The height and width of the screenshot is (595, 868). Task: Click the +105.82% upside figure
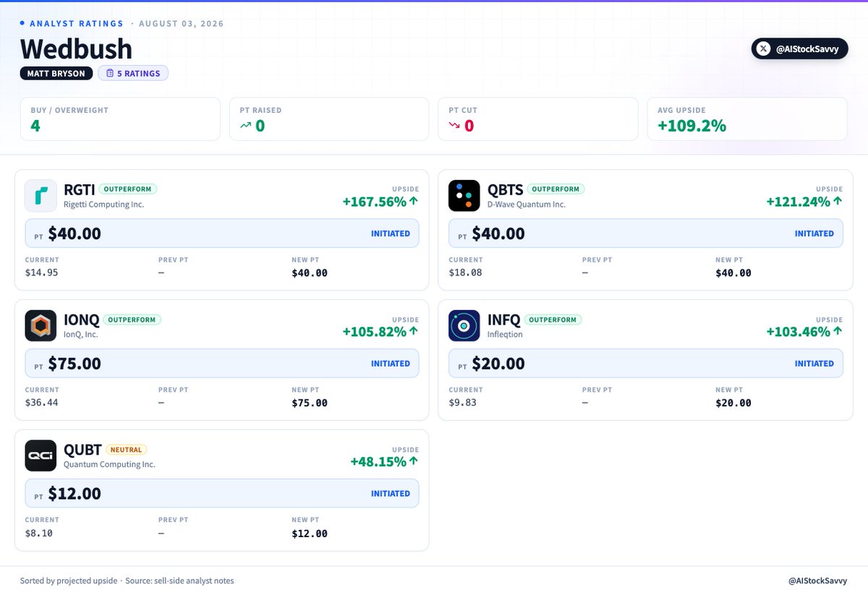coord(375,332)
